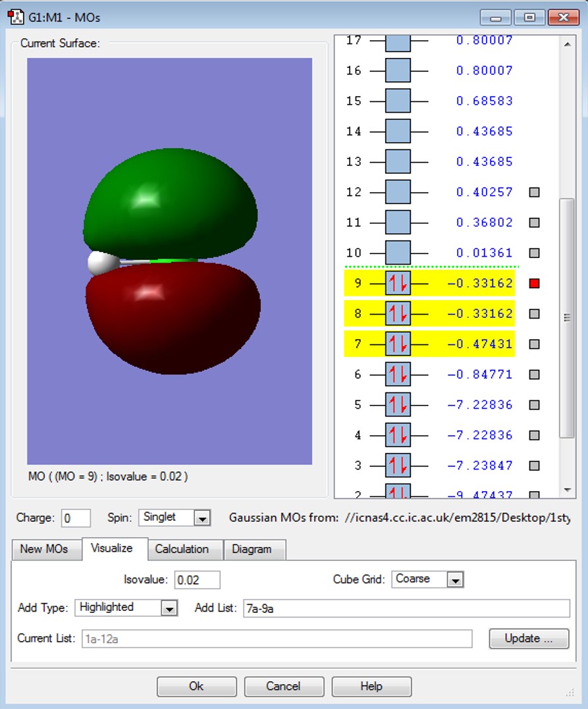Toggle surface marker for orbital 5

pos(534,405)
